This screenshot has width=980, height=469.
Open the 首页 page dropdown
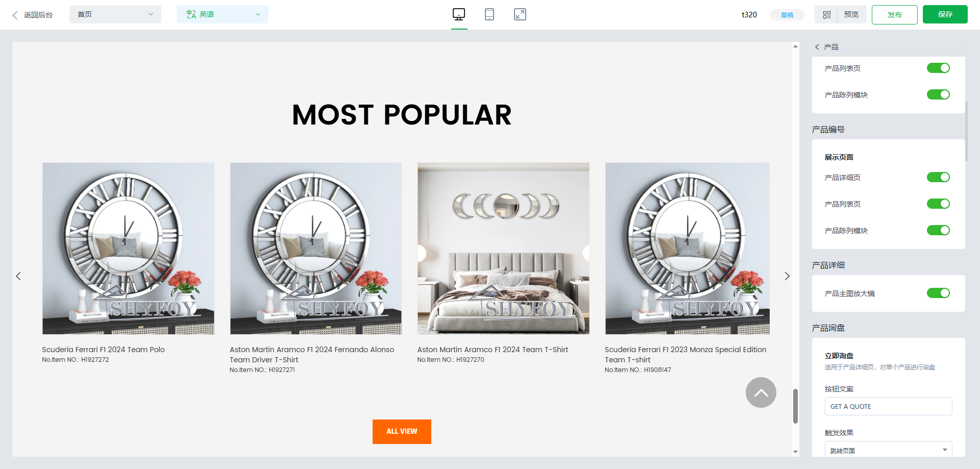point(115,14)
